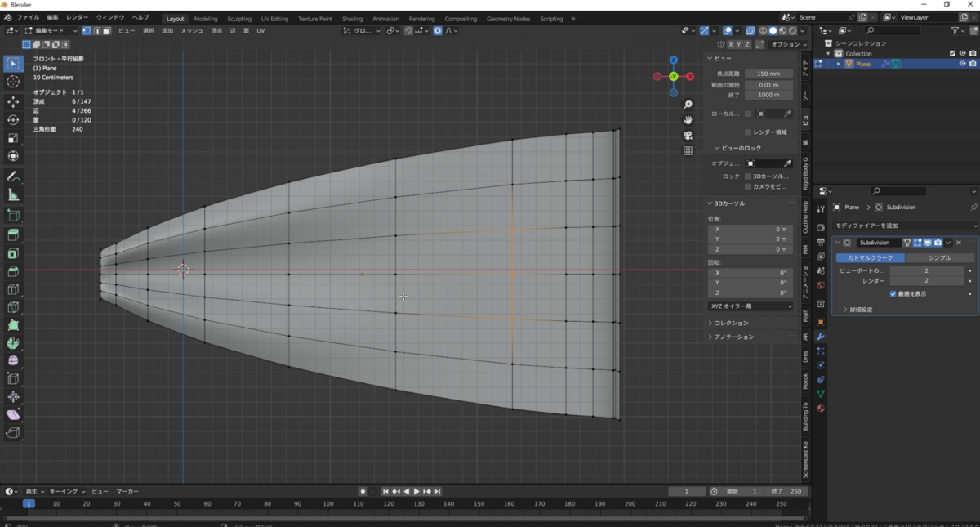Viewport: 980px width, 527px height.
Task: Open モディファイアーを追加 dropdown
Action: tap(906, 226)
